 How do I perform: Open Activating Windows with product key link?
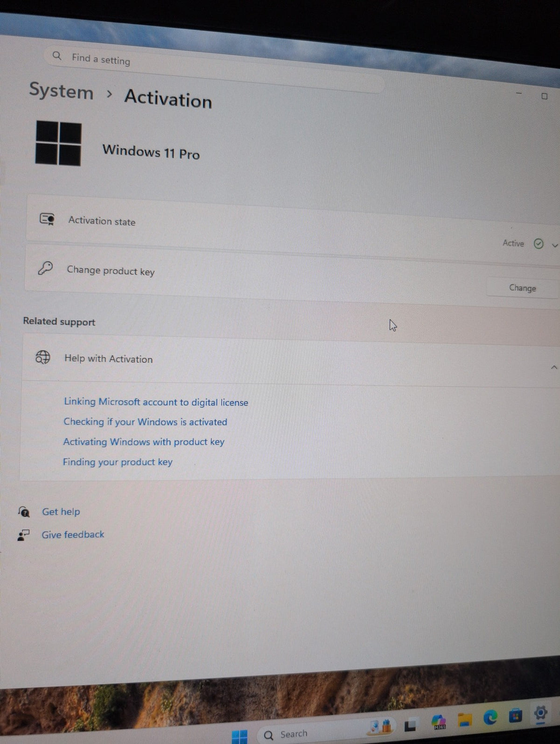point(144,442)
